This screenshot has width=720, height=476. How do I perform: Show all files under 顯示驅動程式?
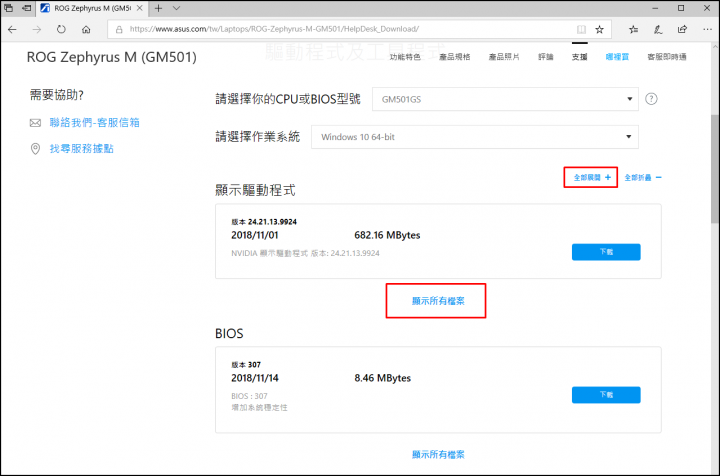pyautogui.click(x=438, y=301)
